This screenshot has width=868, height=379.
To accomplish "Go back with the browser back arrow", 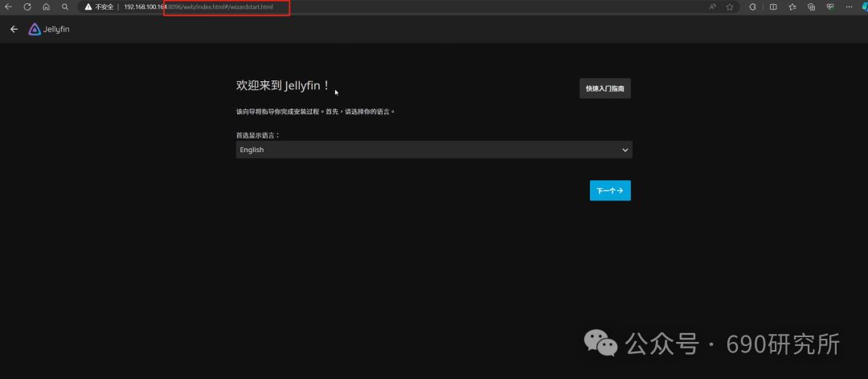I will pos(8,6).
